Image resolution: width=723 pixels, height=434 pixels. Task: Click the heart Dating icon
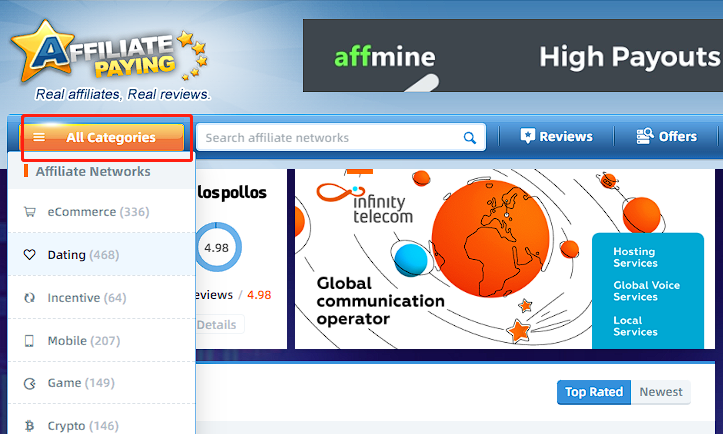30,255
